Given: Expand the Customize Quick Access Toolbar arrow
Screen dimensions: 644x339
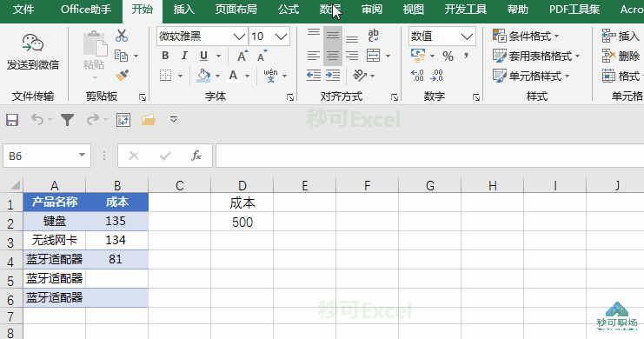Looking at the screenshot, I should coord(174,120).
